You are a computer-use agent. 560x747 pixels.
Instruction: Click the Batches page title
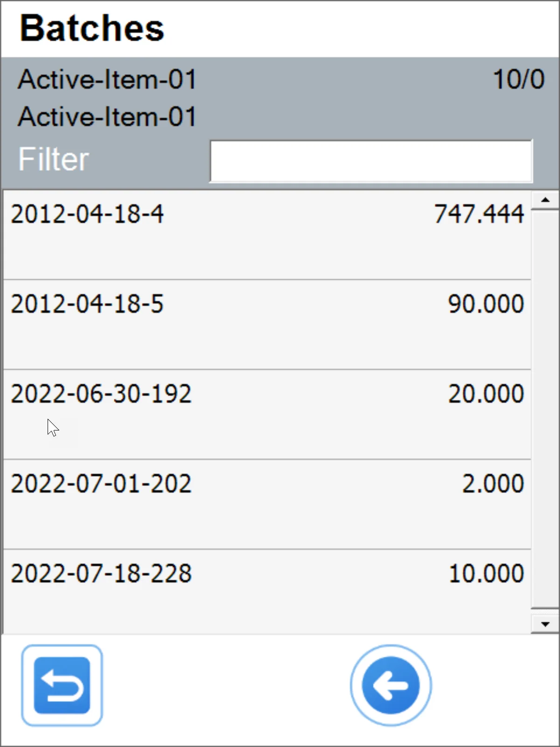[x=92, y=28]
